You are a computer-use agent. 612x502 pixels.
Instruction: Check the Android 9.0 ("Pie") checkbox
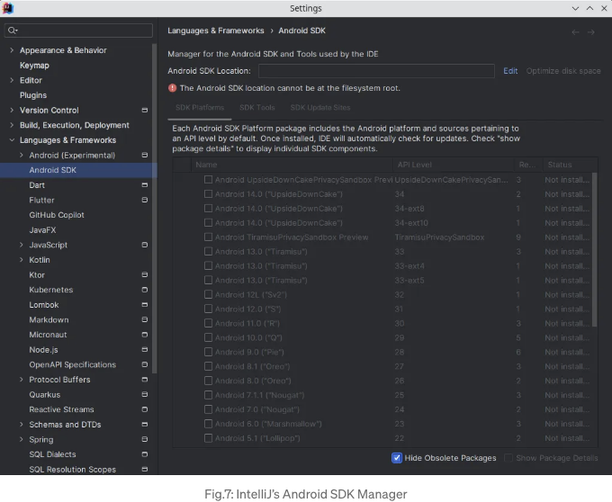[x=208, y=352]
